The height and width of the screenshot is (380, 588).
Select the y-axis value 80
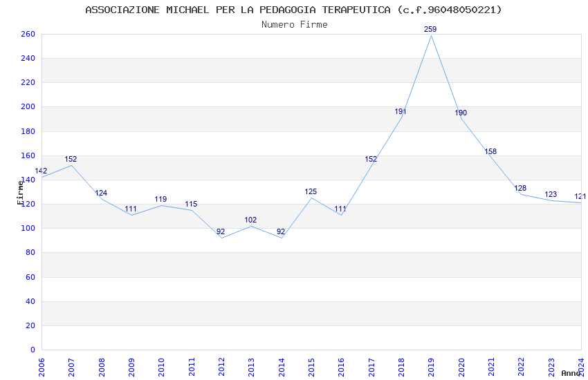30,253
